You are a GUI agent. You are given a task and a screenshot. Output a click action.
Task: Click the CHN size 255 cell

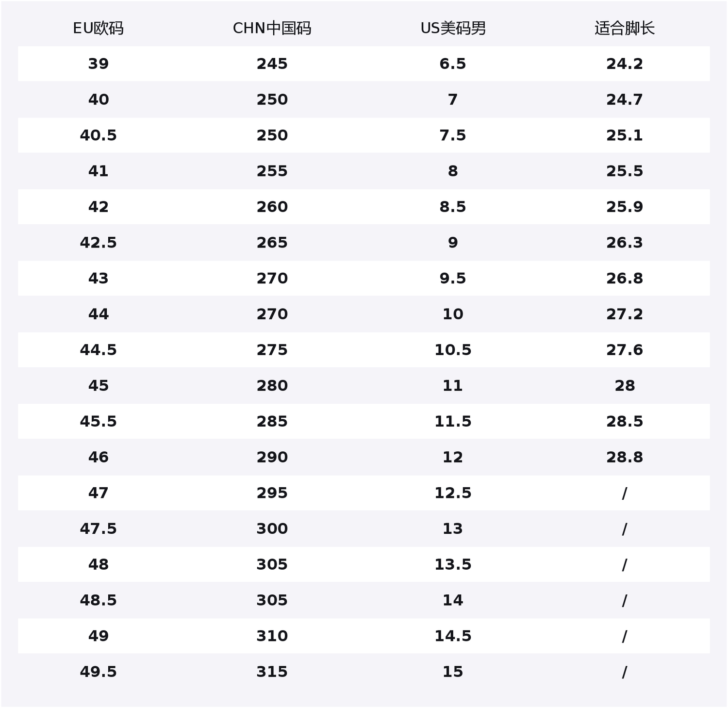(272, 171)
